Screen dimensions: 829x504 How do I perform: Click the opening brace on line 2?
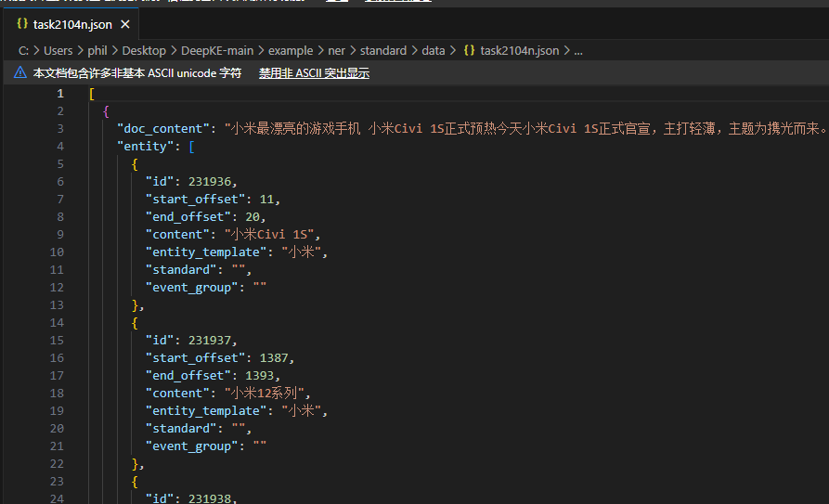106,111
